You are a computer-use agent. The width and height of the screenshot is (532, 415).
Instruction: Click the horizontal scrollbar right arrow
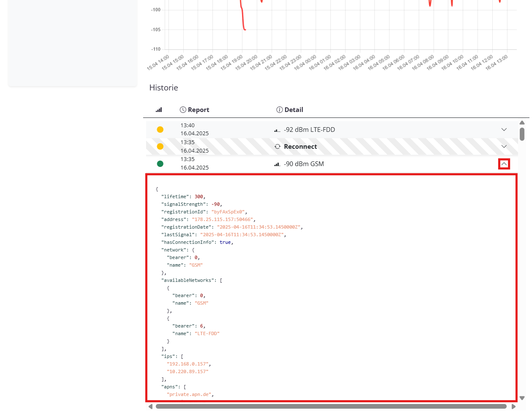(x=513, y=407)
